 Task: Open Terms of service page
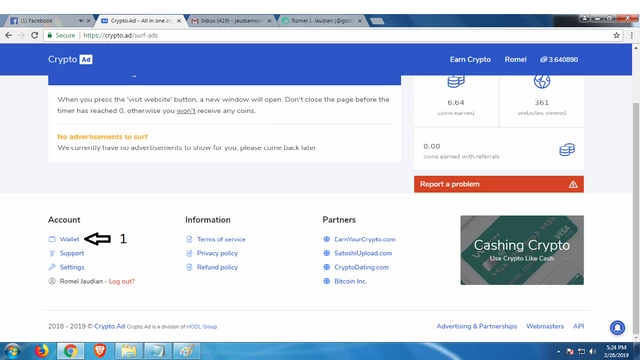pos(221,239)
